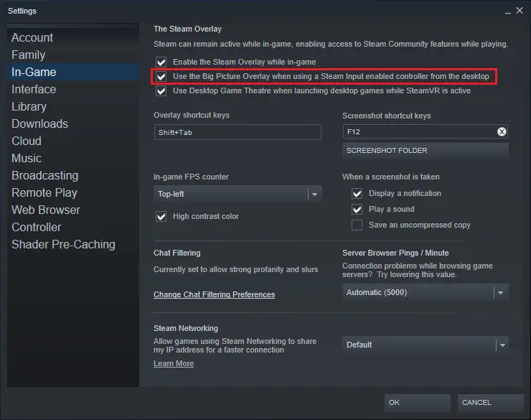The height and width of the screenshot is (420, 531).
Task: Open the Steam Networking Learn More link
Action: point(174,363)
